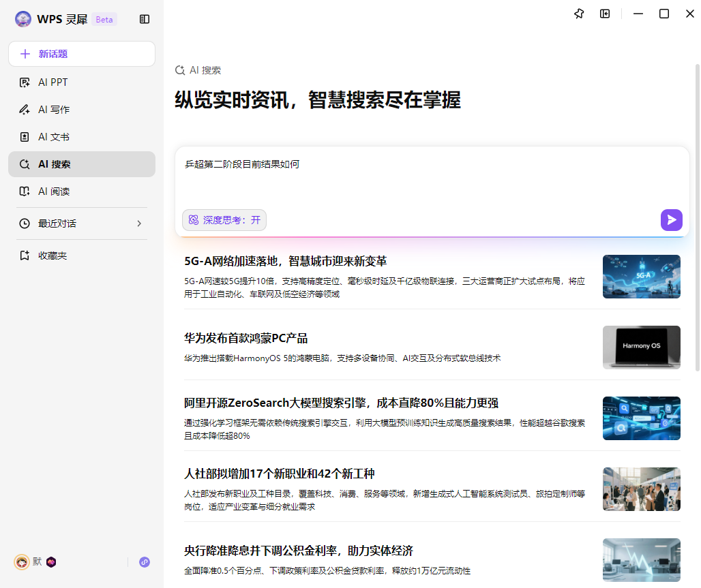Click the 5G-A news thumbnail image
The width and height of the screenshot is (701, 588).
(x=641, y=277)
